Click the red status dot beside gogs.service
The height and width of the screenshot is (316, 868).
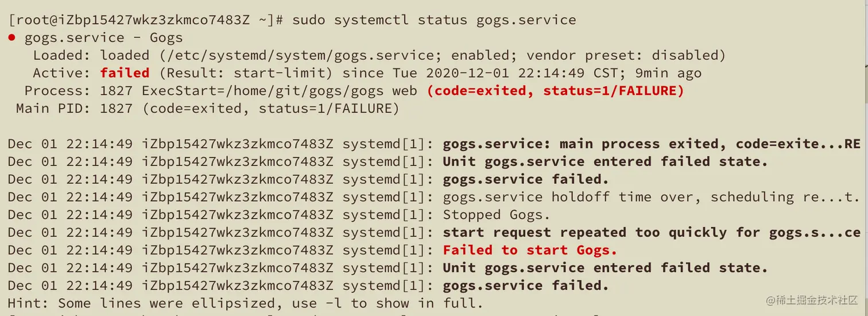(x=11, y=38)
